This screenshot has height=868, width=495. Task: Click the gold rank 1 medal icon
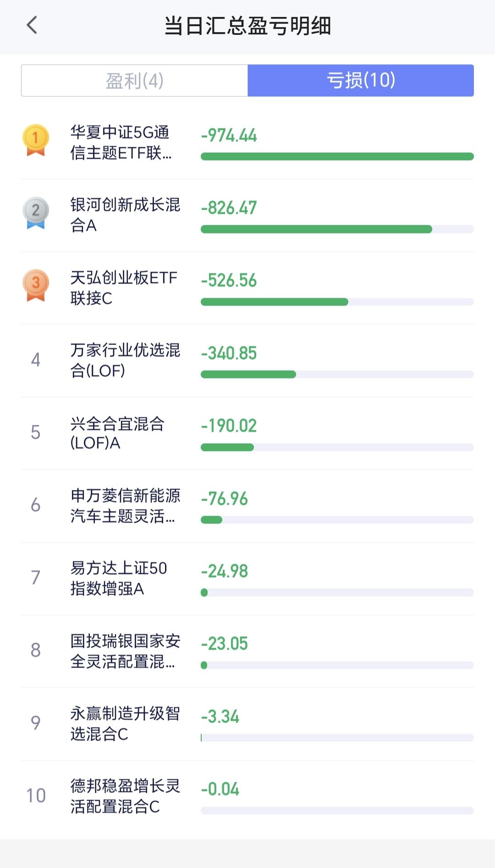click(36, 140)
